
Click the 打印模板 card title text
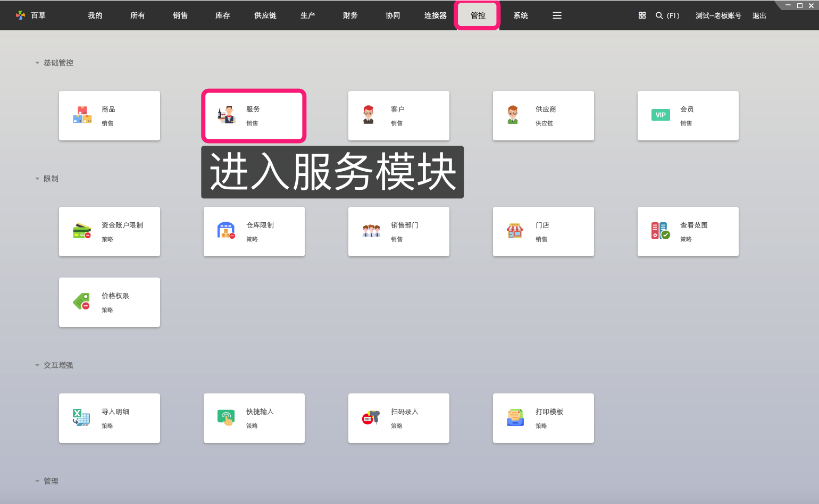point(549,411)
